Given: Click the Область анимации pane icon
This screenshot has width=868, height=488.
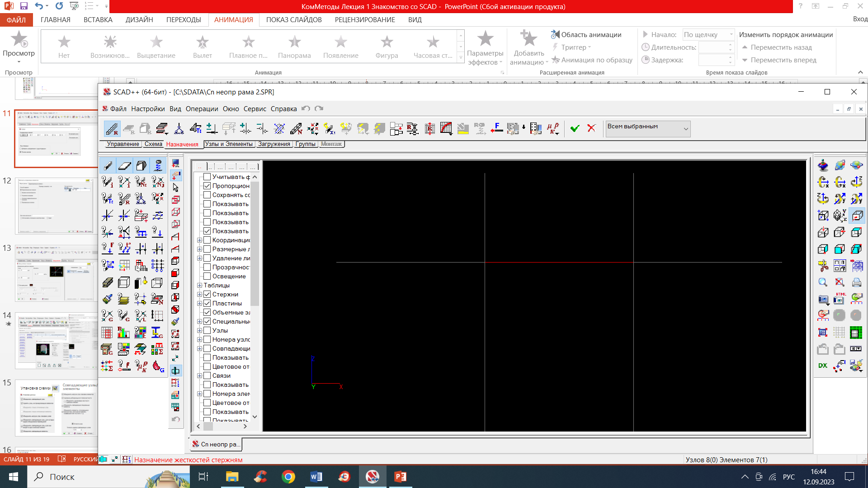Looking at the screenshot, I should 555,34.
